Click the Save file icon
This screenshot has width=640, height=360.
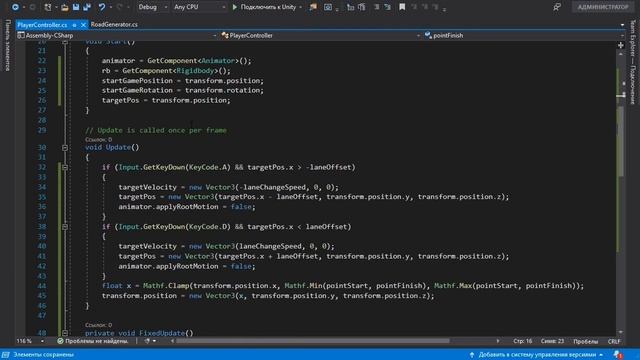coord(76,7)
